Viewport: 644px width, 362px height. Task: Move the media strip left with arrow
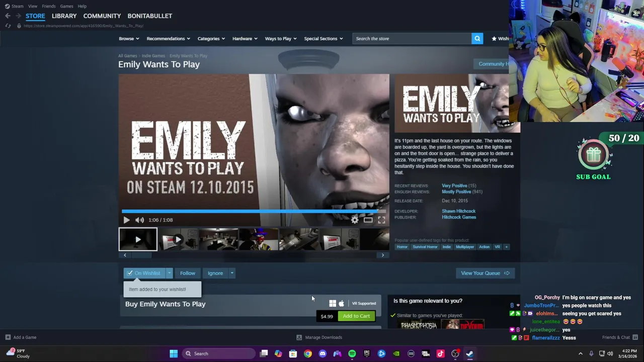click(125, 255)
